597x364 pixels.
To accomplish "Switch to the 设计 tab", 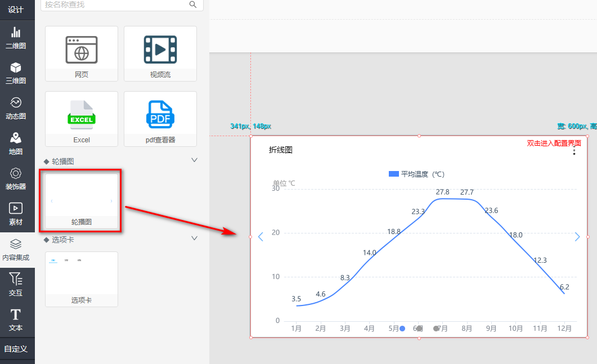I will 16,10.
